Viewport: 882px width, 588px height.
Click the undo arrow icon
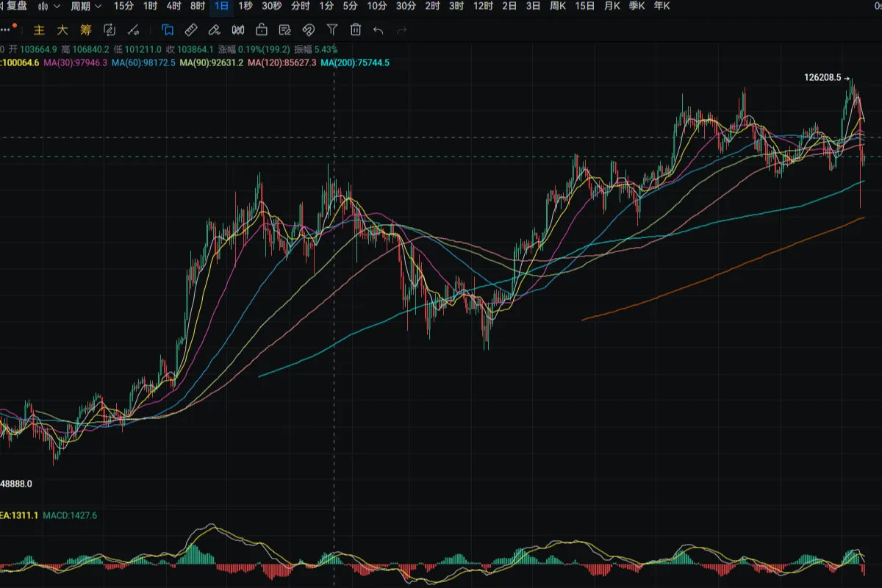click(379, 30)
